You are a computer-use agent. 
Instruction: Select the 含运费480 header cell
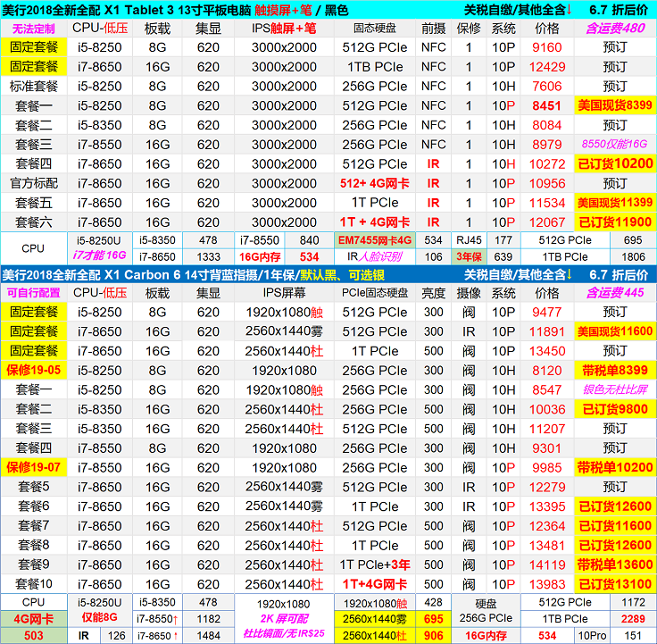(x=615, y=29)
